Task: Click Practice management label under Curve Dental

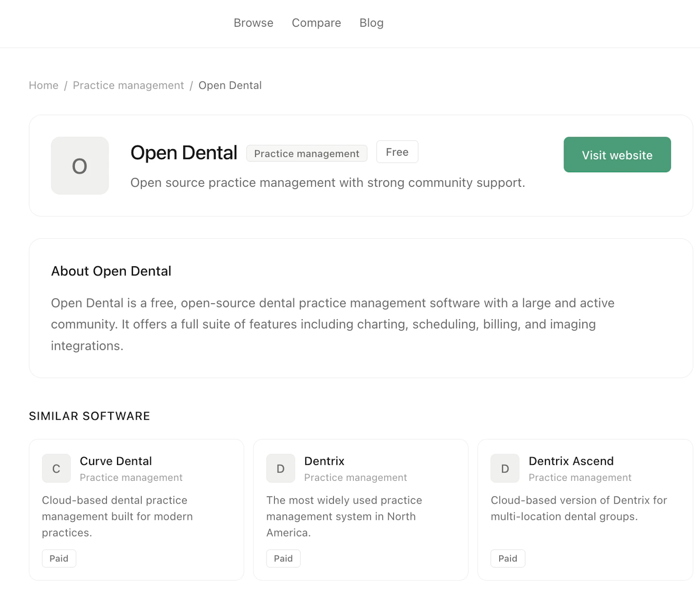Action: pyautogui.click(x=131, y=478)
